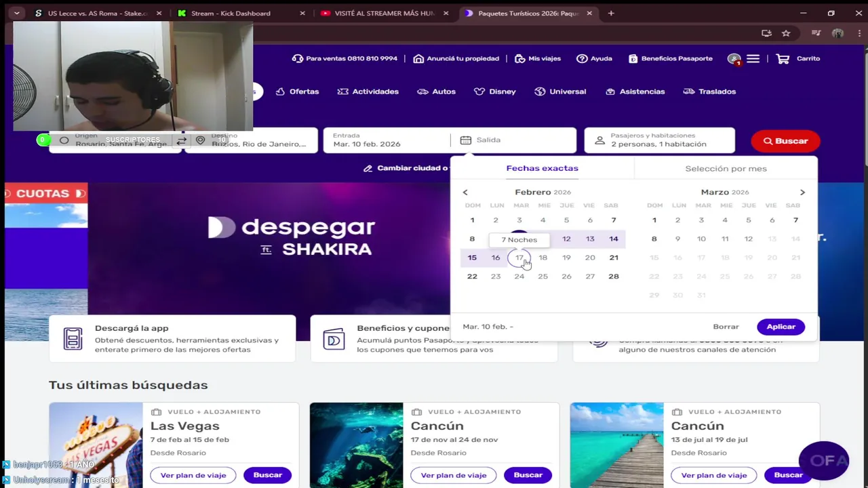The image size is (868, 488).
Task: Select February 21 in calendar
Action: tap(613, 258)
